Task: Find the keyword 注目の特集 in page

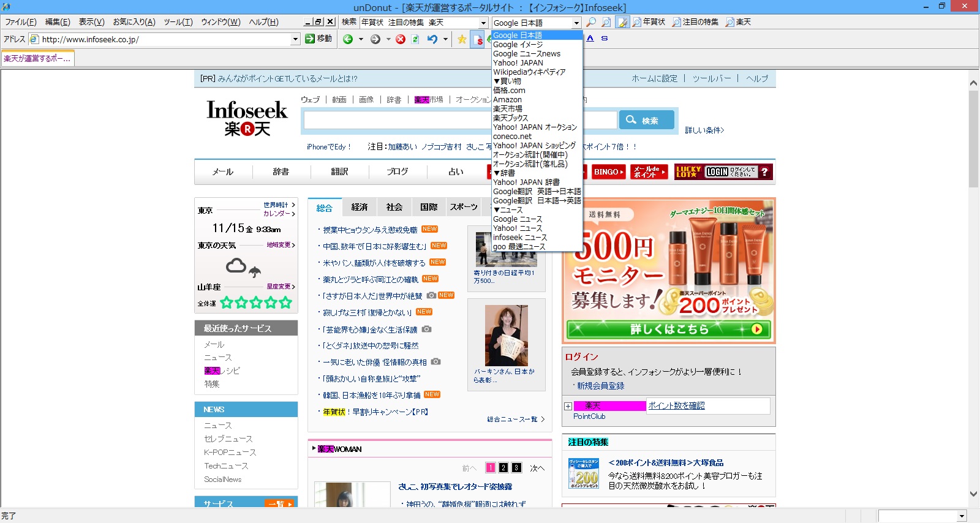Action: [695, 22]
